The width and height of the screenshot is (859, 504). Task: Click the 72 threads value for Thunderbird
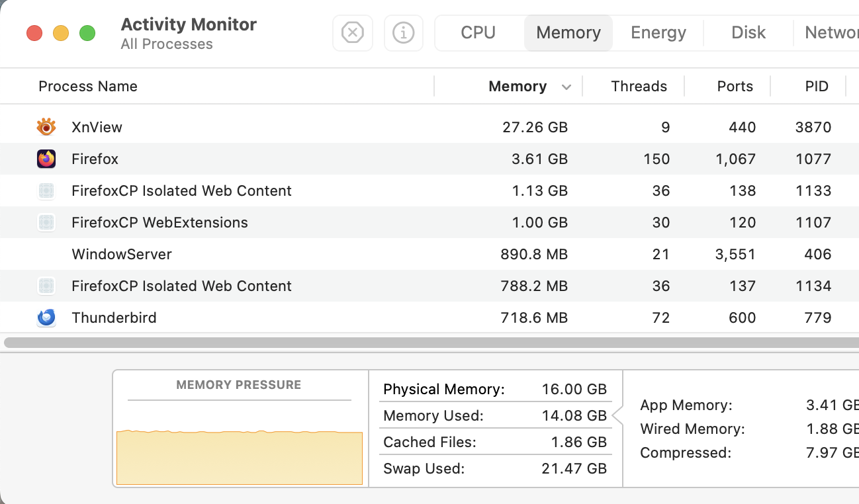tap(661, 317)
